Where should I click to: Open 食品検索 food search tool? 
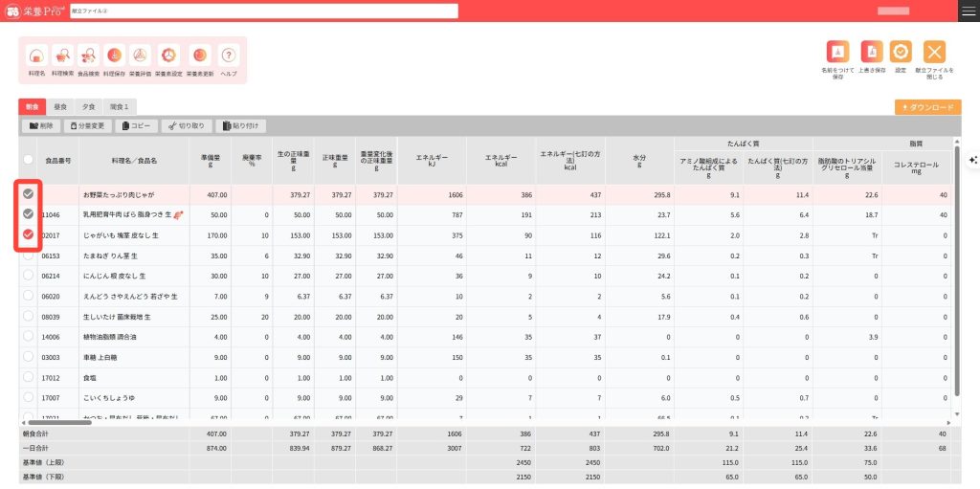(88, 56)
